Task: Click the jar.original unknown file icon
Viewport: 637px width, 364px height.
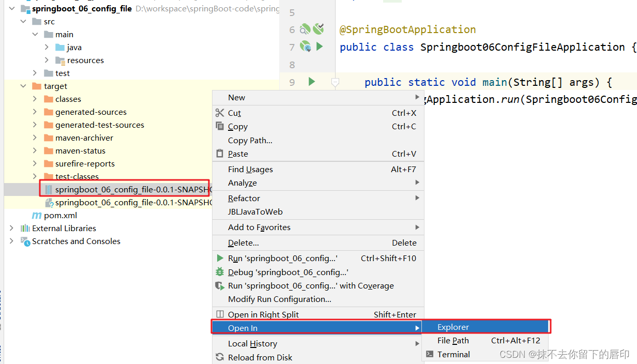Action: [49, 203]
